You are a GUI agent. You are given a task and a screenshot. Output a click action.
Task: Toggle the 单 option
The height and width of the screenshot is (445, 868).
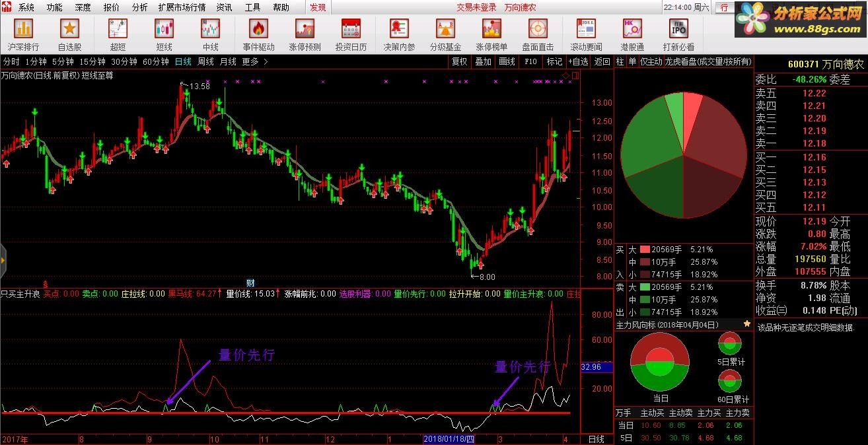(632, 61)
